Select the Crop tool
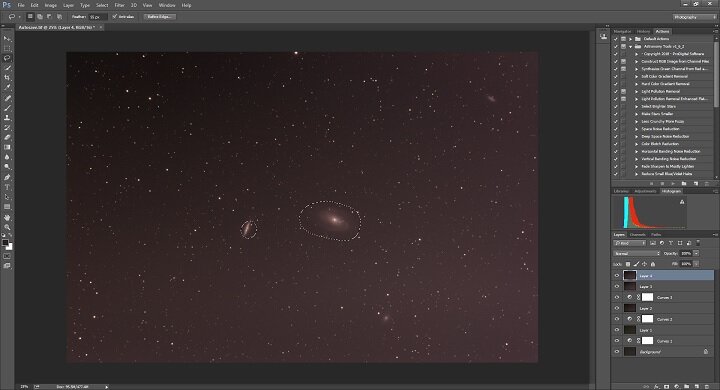The height and width of the screenshot is (390, 720). [7, 78]
